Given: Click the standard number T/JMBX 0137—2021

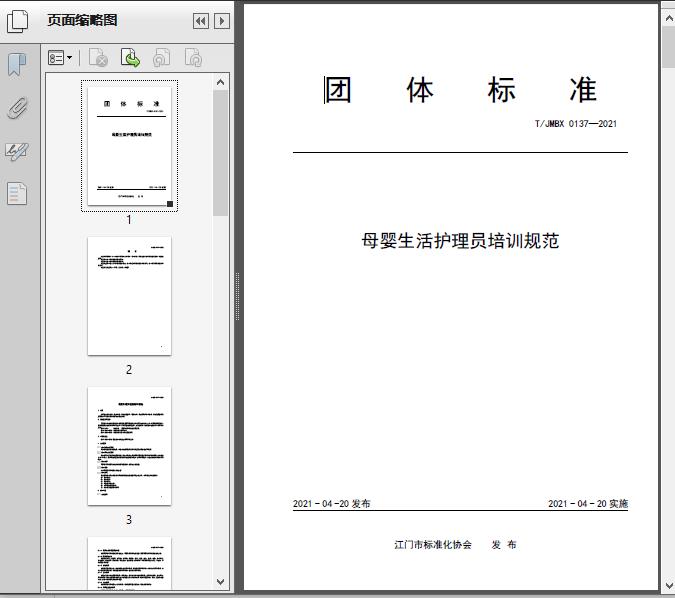Looking at the screenshot, I should click(x=576, y=124).
